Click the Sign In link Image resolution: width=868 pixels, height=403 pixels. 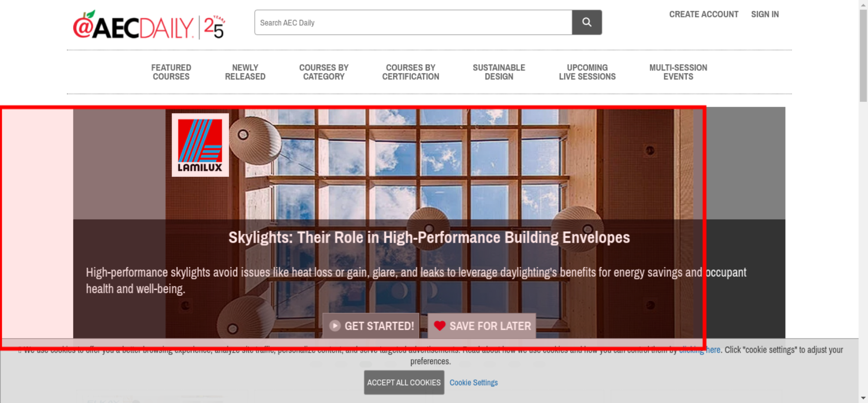[x=765, y=14]
